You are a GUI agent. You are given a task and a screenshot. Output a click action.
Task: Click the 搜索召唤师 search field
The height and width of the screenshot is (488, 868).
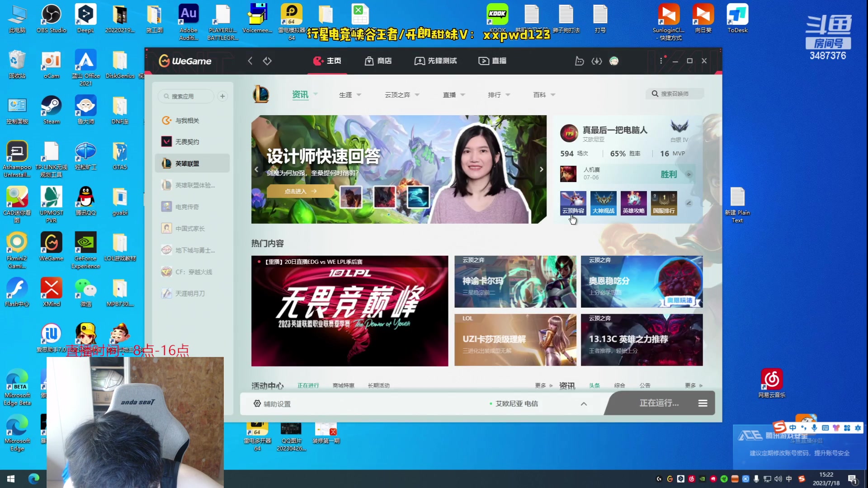tap(675, 94)
